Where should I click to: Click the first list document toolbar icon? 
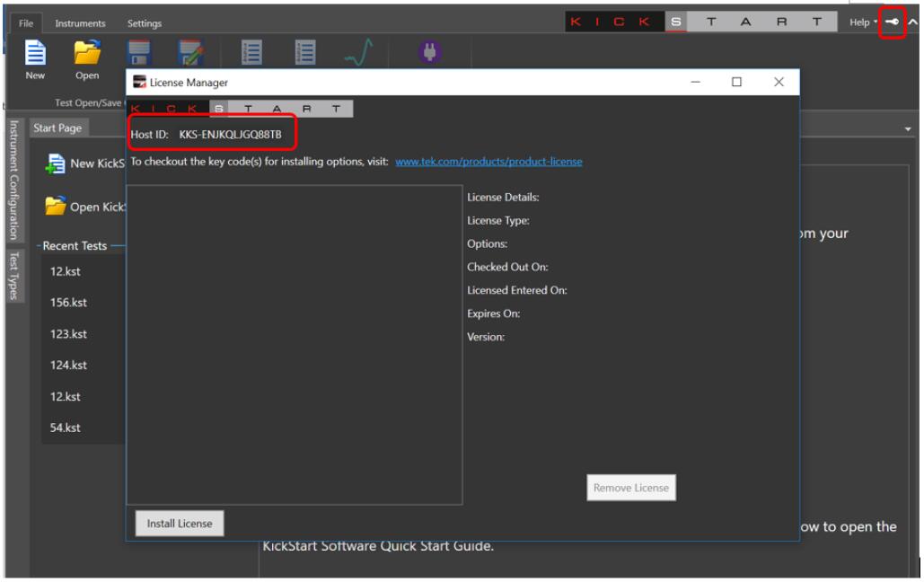pyautogui.click(x=251, y=52)
